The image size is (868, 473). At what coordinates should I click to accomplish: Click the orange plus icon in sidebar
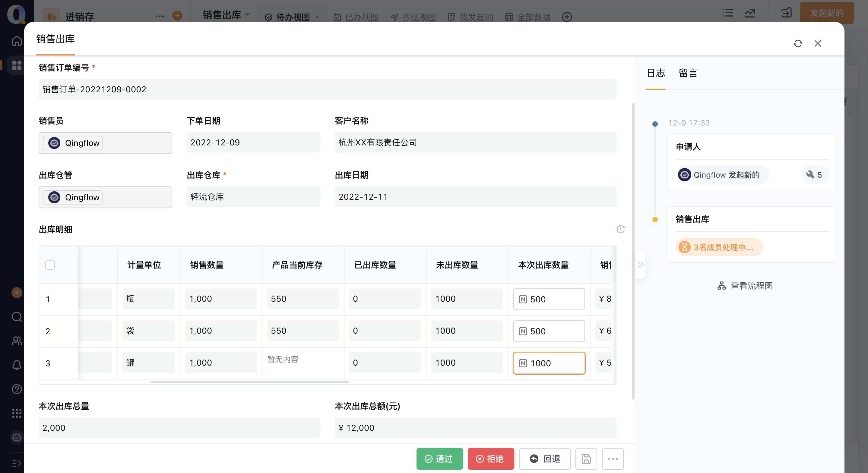coord(17,292)
